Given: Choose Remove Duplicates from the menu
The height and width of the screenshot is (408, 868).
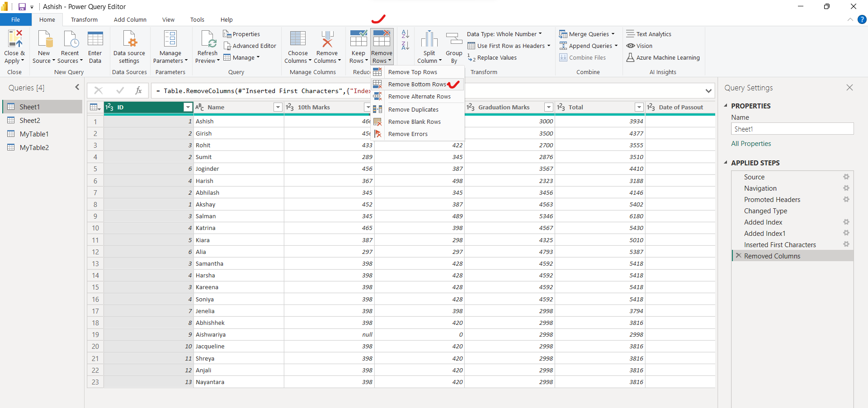Looking at the screenshot, I should [x=413, y=109].
